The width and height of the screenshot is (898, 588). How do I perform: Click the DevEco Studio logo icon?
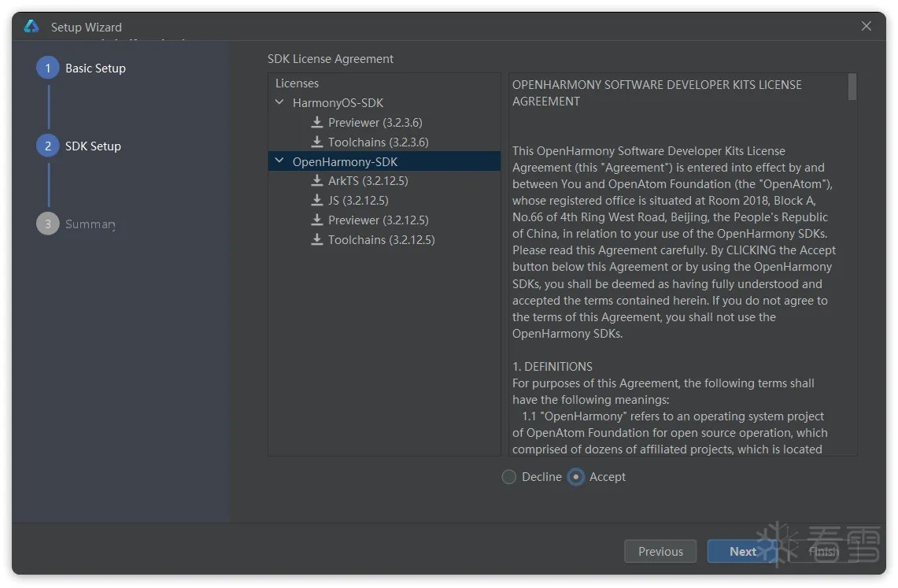click(31, 26)
